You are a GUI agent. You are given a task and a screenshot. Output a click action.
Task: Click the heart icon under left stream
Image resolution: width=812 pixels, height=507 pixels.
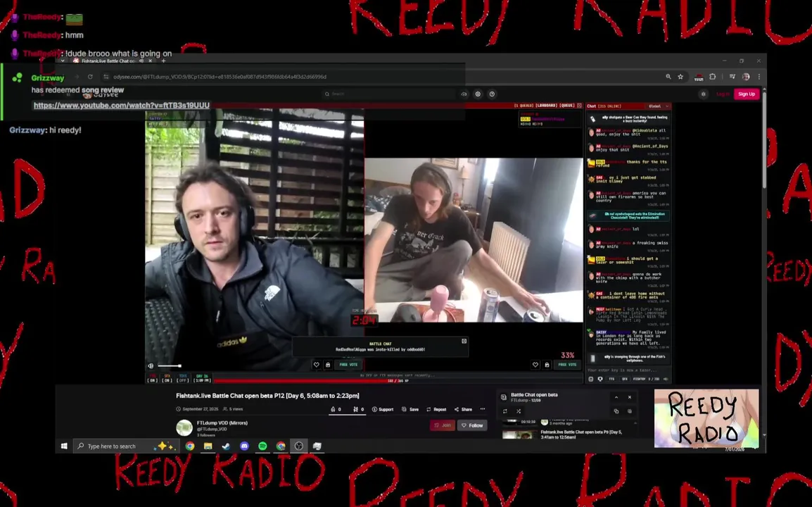pyautogui.click(x=317, y=365)
